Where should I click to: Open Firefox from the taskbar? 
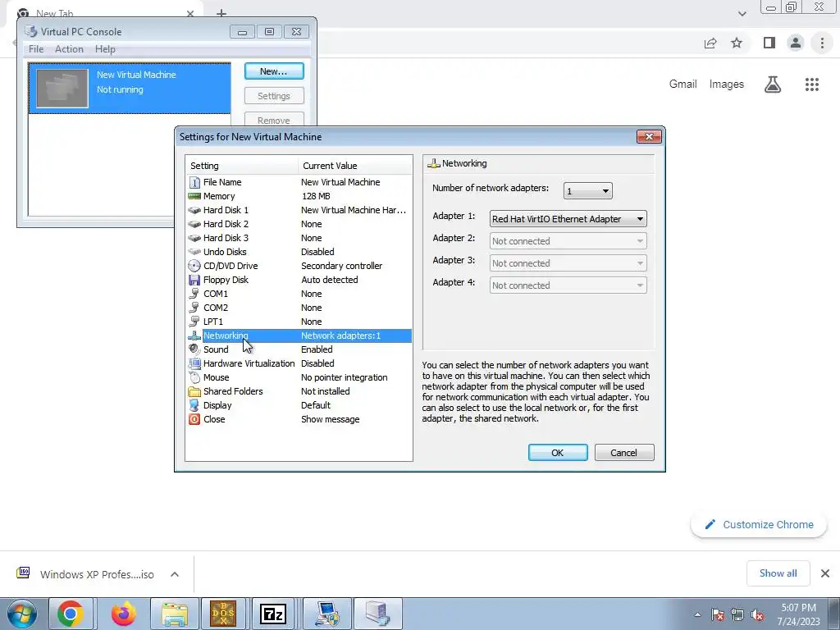click(123, 614)
